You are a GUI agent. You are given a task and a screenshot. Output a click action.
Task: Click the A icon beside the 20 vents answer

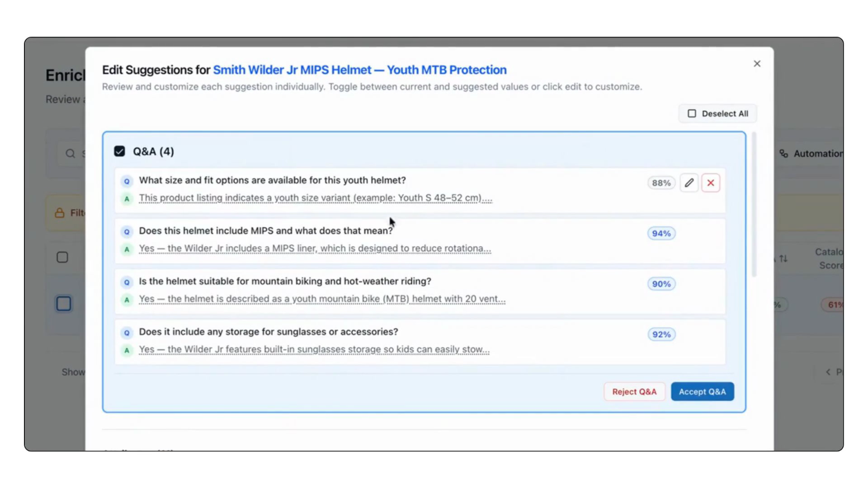[127, 300]
